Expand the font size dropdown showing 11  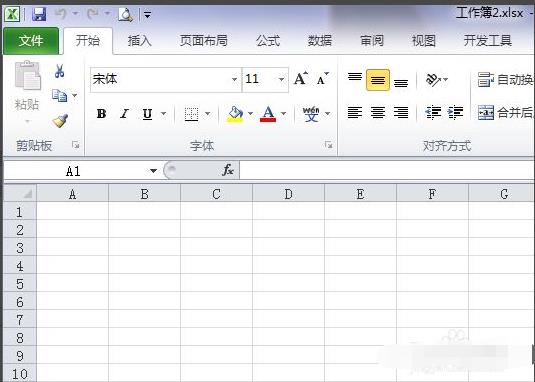[281, 79]
